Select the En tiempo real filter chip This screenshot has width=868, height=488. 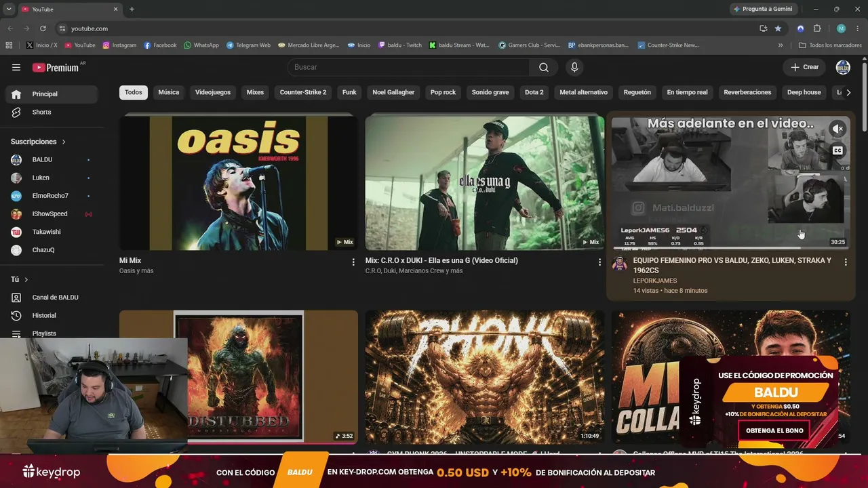click(x=687, y=92)
